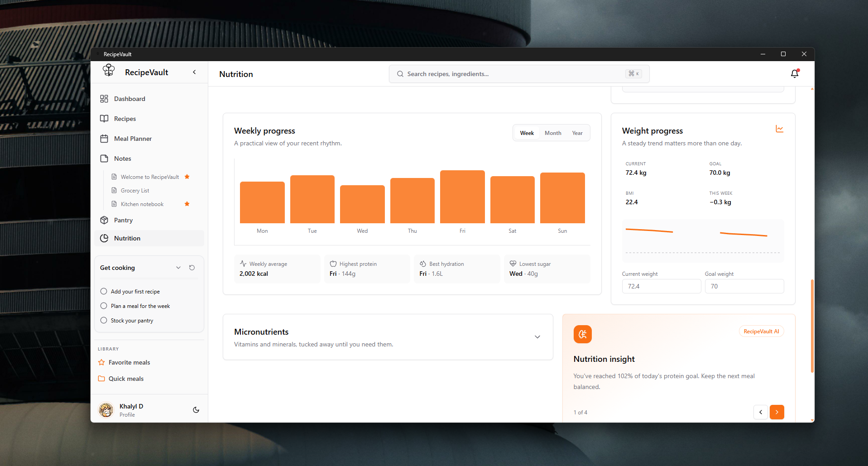The image size is (868, 466).
Task: Open Pantry page
Action: click(x=149, y=220)
